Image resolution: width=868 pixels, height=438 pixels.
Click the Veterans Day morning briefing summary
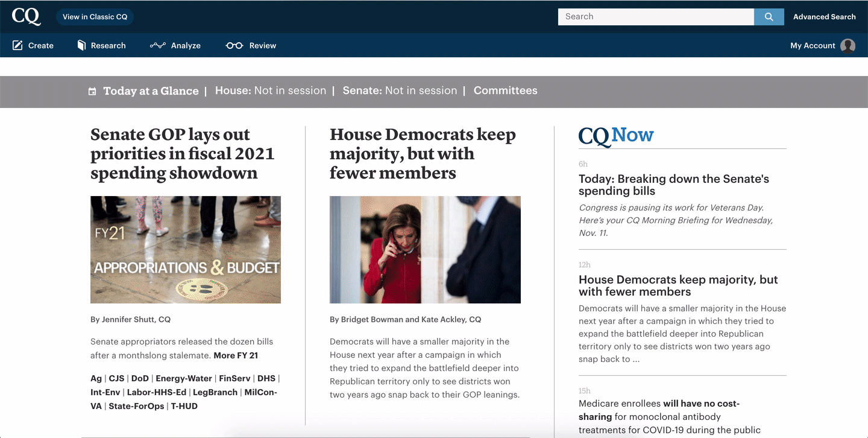(676, 220)
